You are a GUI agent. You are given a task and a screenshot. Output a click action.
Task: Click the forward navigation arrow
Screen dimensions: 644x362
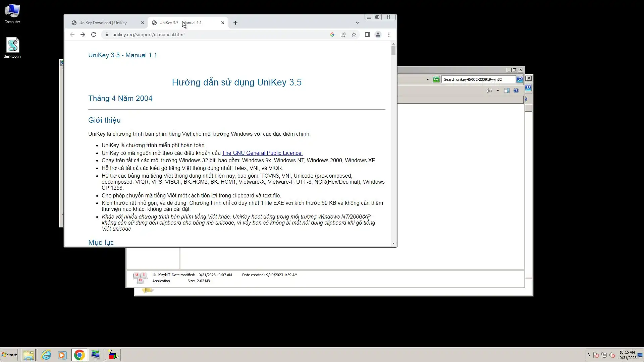click(83, 35)
